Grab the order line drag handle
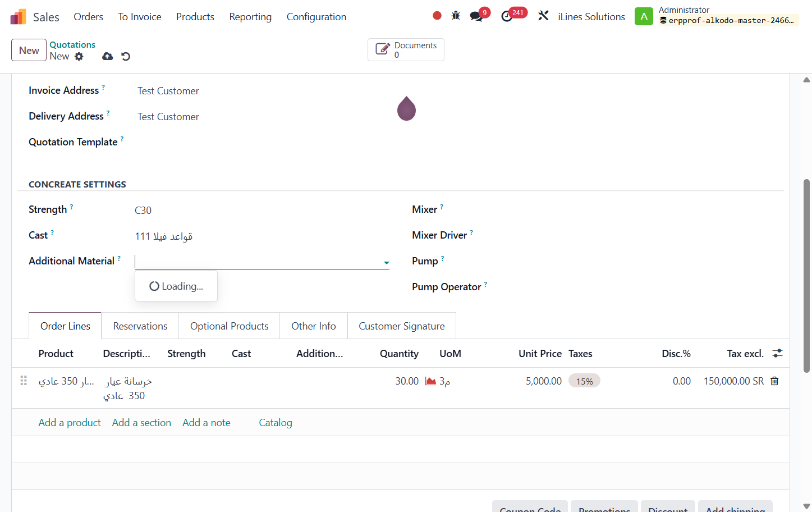This screenshot has height=512, width=812. coord(24,381)
